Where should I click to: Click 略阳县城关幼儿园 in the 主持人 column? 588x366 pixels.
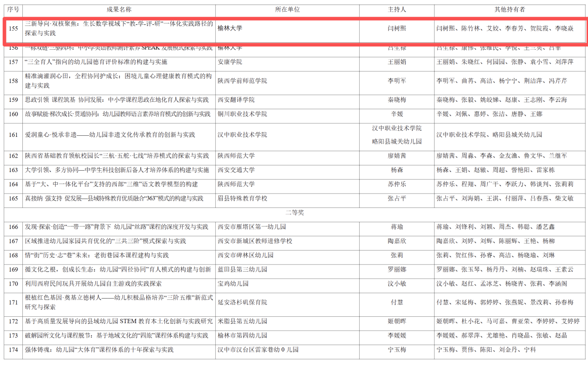pos(397,141)
